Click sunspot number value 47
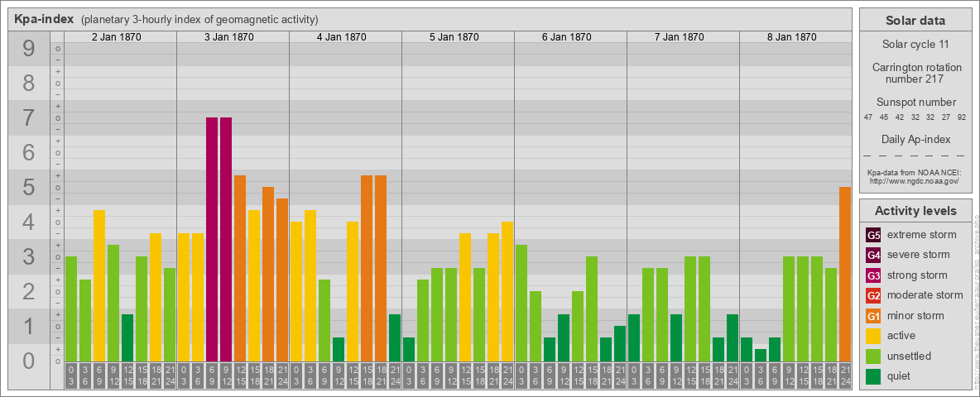The image size is (980, 397). coord(868,117)
